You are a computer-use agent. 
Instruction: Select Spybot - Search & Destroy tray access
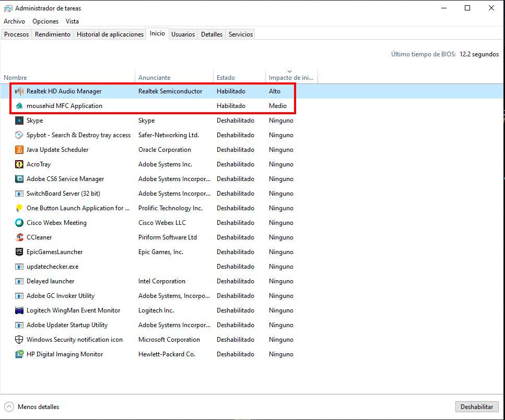point(78,135)
